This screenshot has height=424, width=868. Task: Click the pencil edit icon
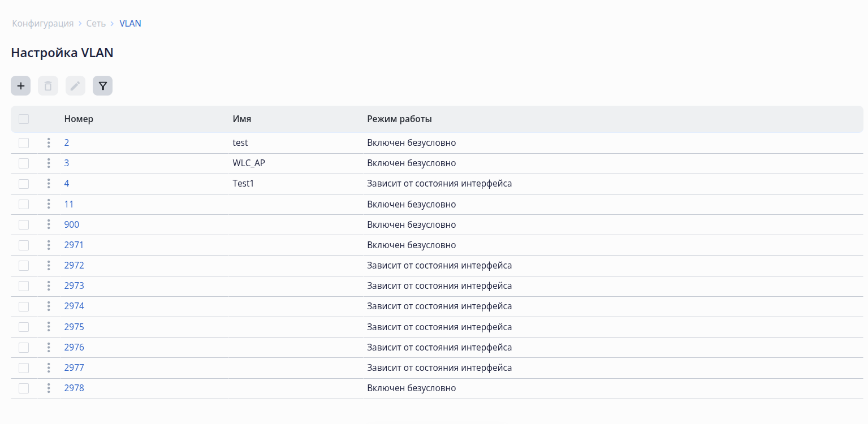[75, 86]
